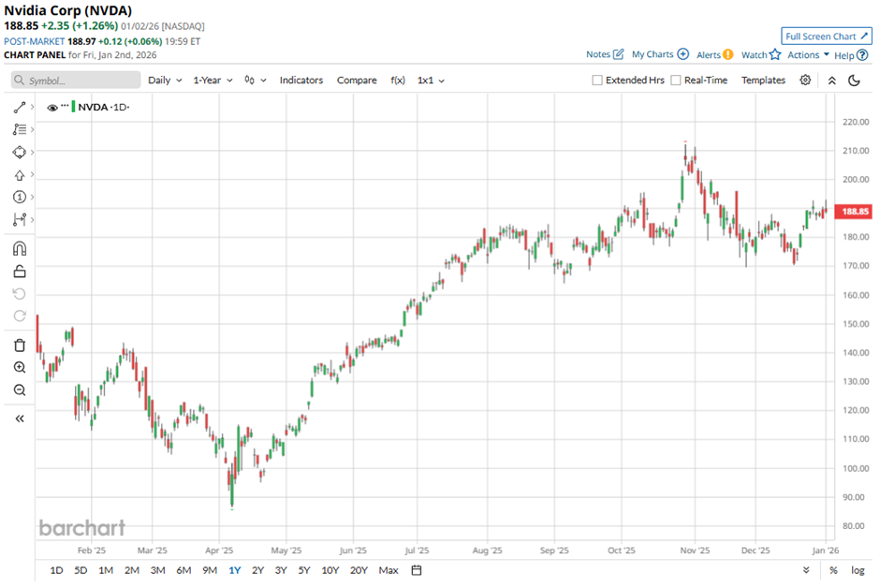Open the Indicators menu
Screen dimensions: 880x588
tap(301, 81)
